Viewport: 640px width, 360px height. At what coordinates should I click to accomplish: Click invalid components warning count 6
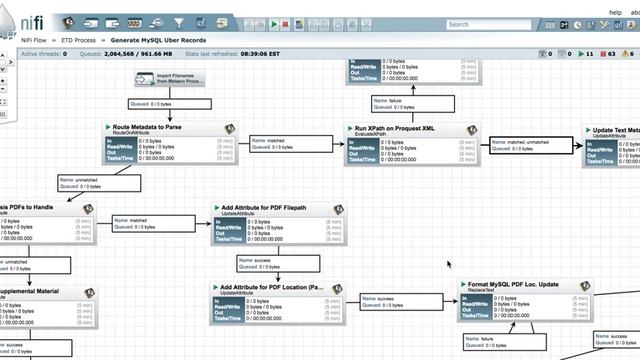628,54
